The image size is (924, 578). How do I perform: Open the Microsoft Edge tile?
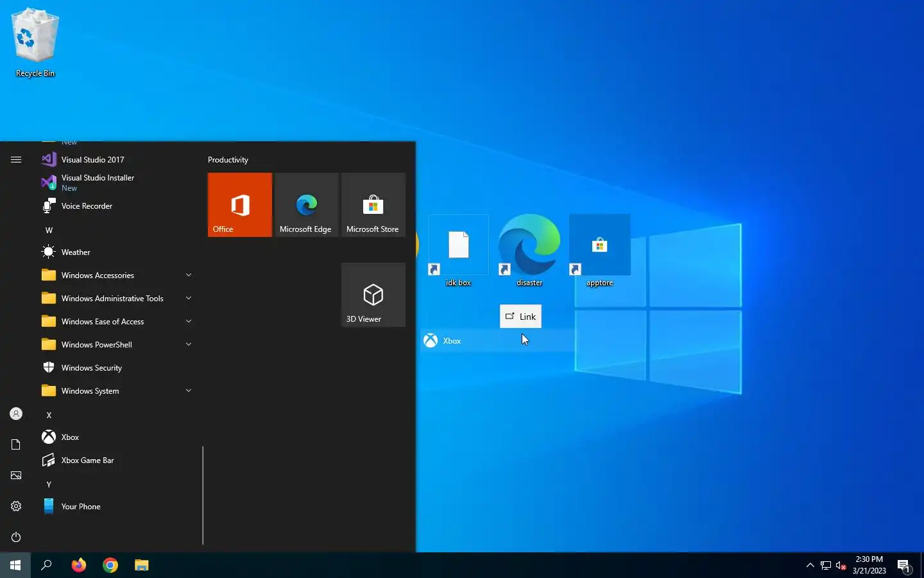307,205
